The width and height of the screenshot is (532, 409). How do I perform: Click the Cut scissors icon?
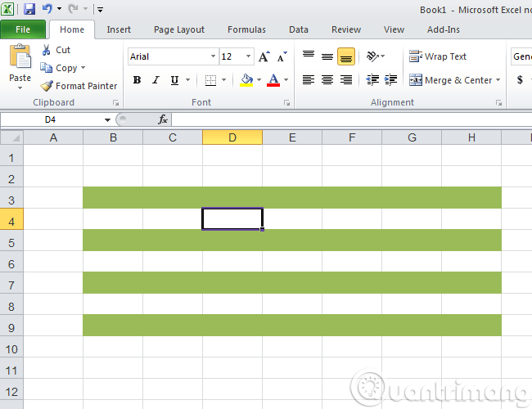coord(46,50)
